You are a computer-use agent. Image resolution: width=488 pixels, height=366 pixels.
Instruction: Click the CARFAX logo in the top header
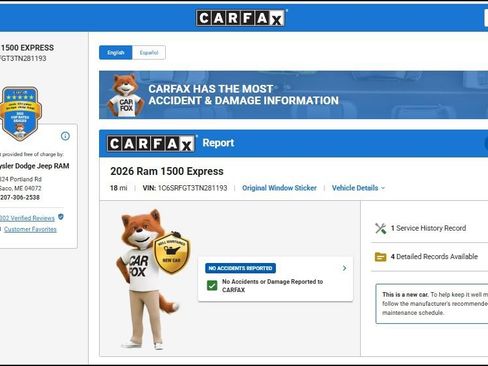coord(241,18)
